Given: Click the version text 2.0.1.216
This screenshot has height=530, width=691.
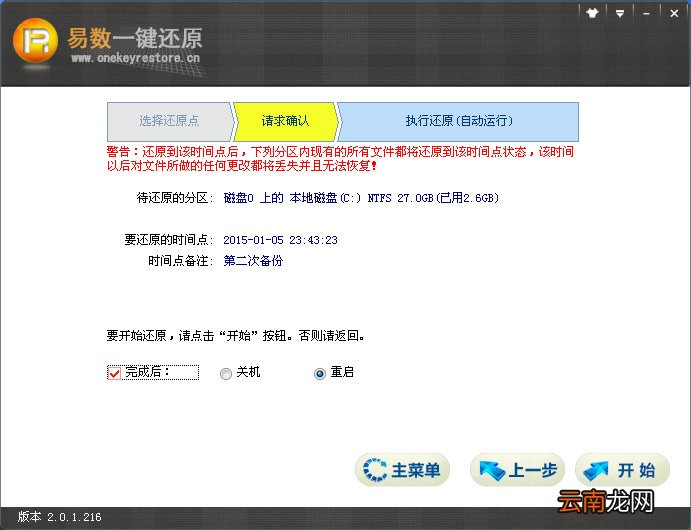Looking at the screenshot, I should click(74, 517).
